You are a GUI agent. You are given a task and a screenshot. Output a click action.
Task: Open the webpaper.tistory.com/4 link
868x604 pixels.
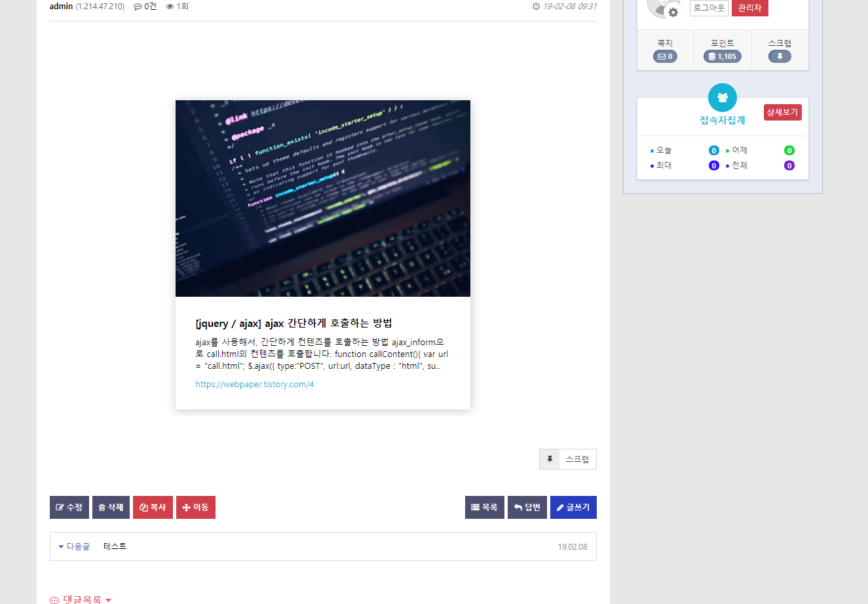coord(255,385)
